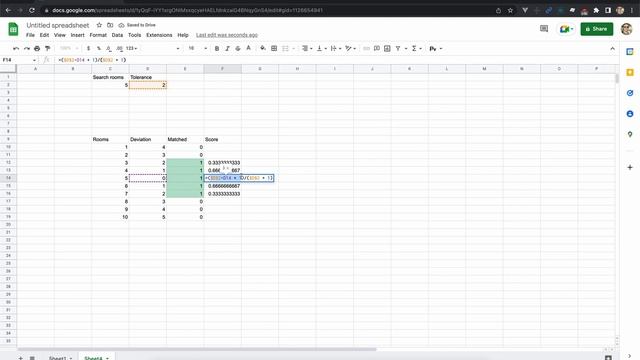Toggle bold formatting

(217, 49)
